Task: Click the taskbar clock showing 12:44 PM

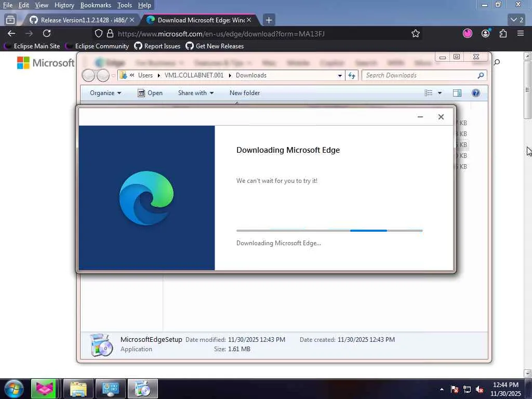Action: pyautogui.click(x=506, y=389)
